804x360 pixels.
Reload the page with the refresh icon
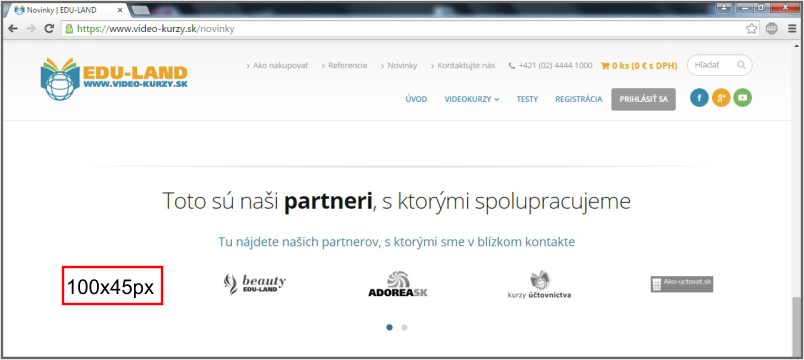(49, 29)
